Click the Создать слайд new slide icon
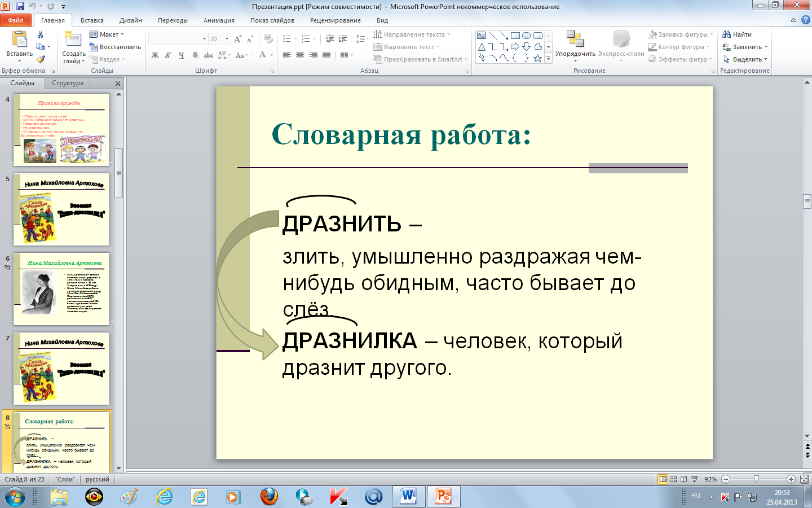This screenshot has height=508, width=812. [73, 40]
